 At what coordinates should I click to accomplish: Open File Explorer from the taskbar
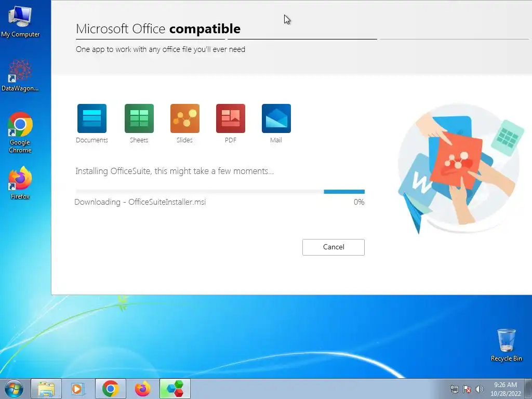point(46,389)
